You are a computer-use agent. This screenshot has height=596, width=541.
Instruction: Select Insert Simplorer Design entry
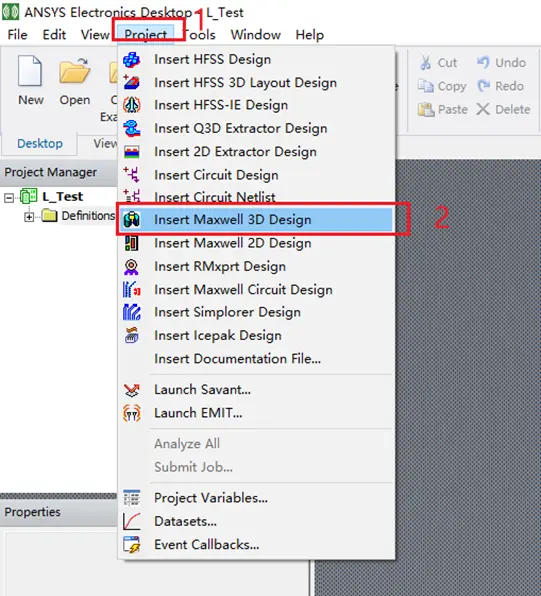255,312
